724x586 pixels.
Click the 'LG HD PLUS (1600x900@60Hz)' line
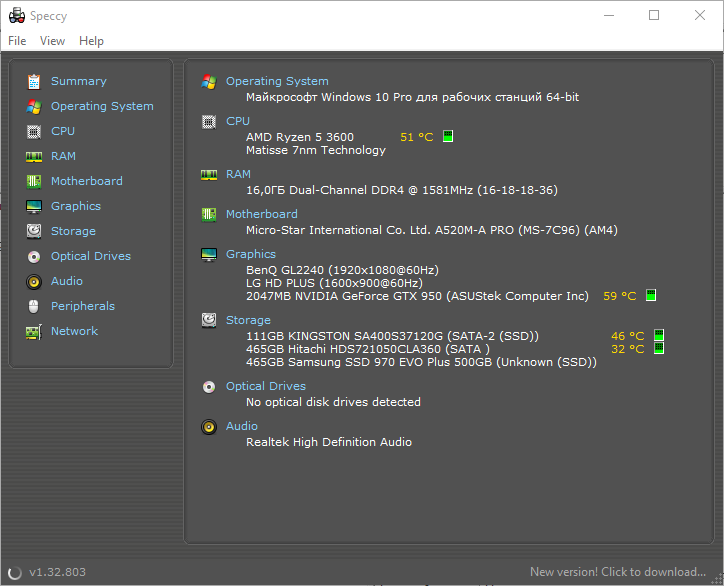[x=334, y=283]
